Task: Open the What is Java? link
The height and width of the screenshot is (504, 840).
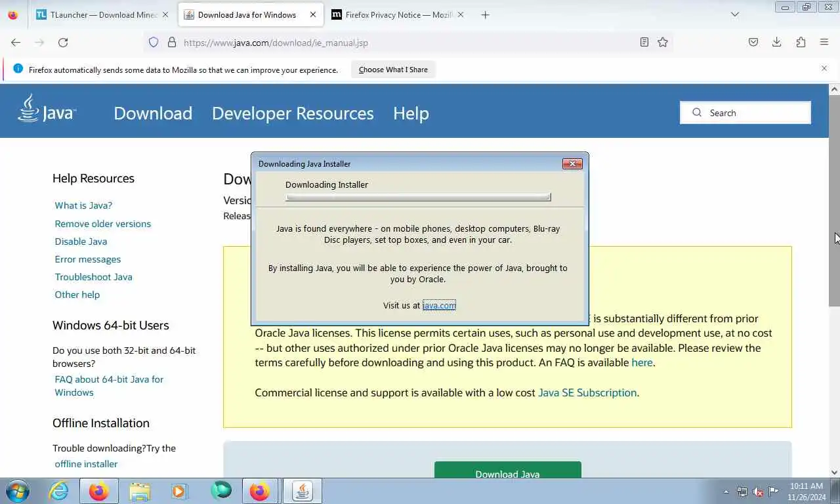Action: (x=83, y=205)
